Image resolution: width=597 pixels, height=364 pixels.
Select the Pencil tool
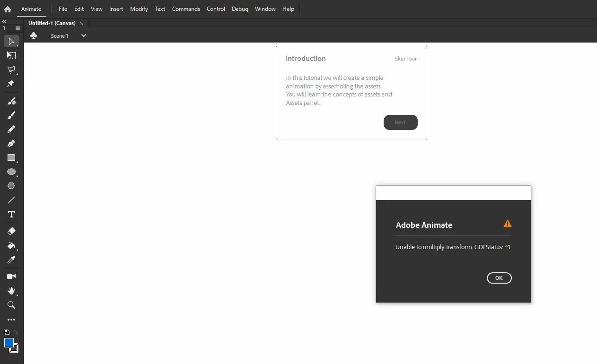[x=11, y=129]
